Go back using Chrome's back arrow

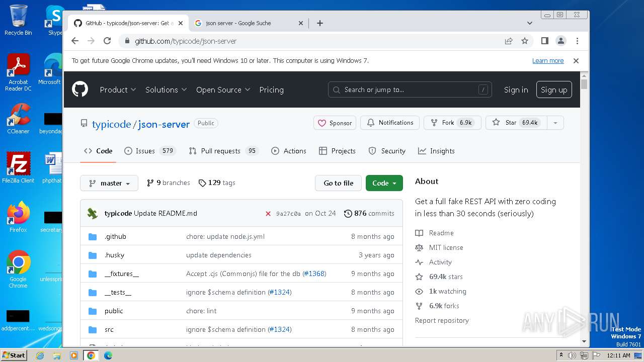pos(75,41)
